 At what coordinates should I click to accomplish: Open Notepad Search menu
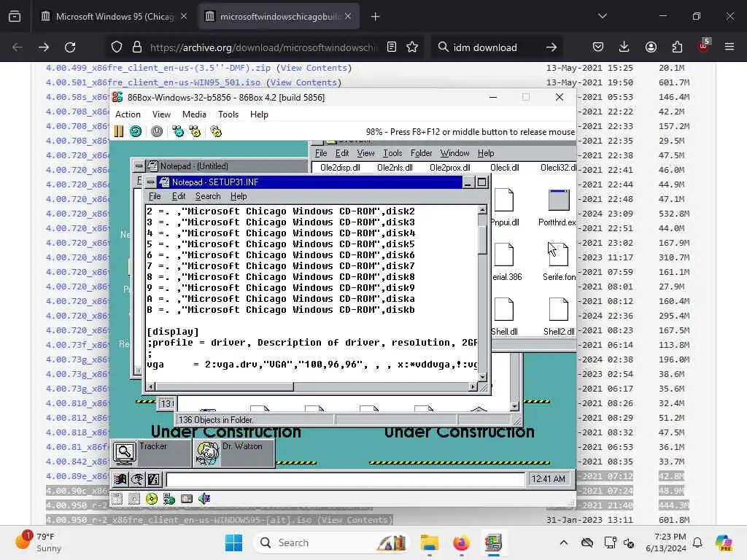point(208,196)
